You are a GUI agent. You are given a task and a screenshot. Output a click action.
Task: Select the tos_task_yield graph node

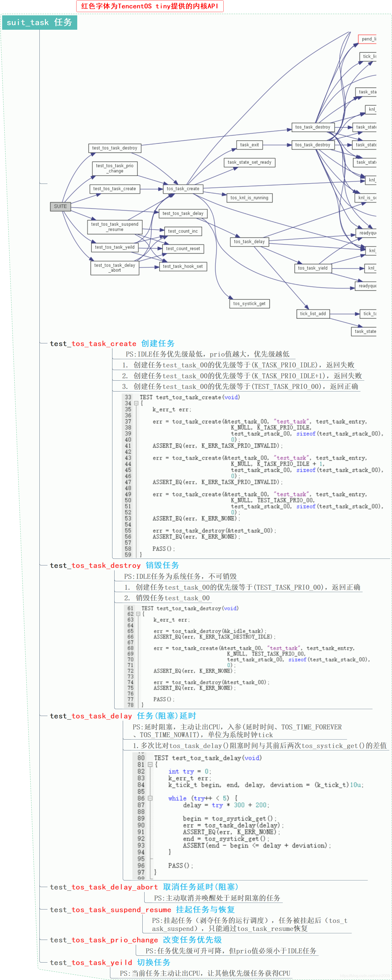(312, 268)
